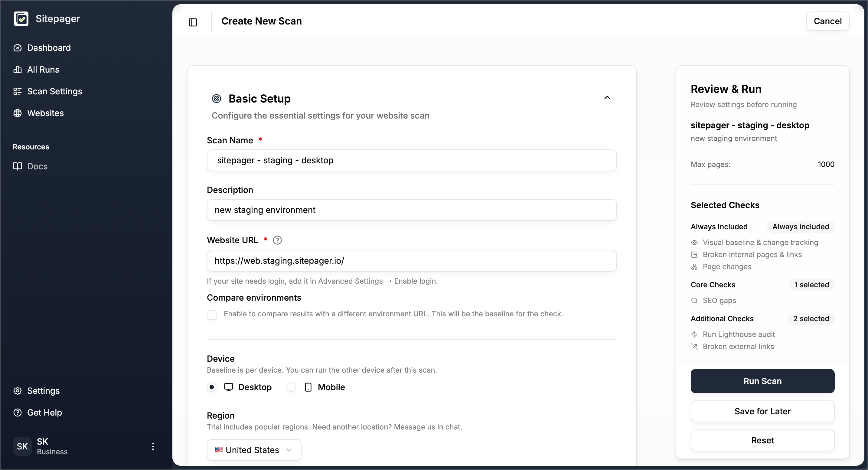
Task: Open Scan Settings from the sidebar
Action: (54, 91)
